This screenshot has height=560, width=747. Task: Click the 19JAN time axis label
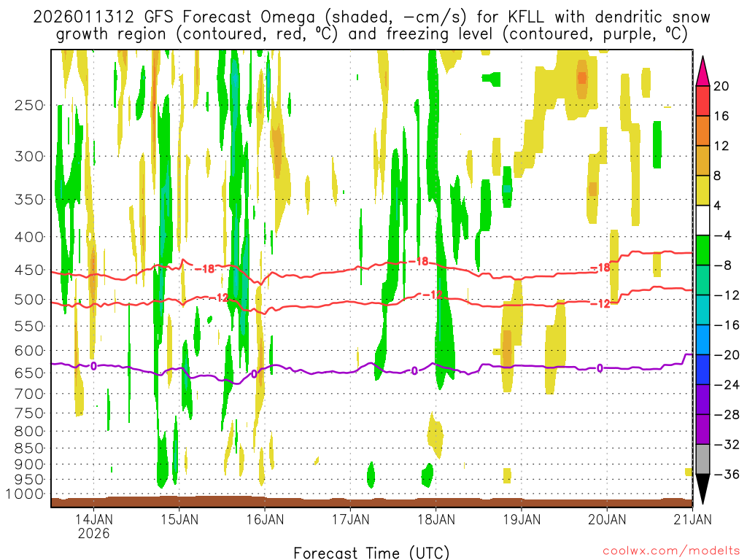click(x=522, y=519)
